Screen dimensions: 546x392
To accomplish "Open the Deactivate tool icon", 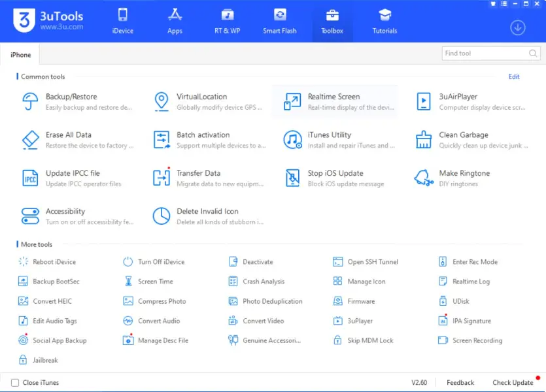I will tap(233, 261).
